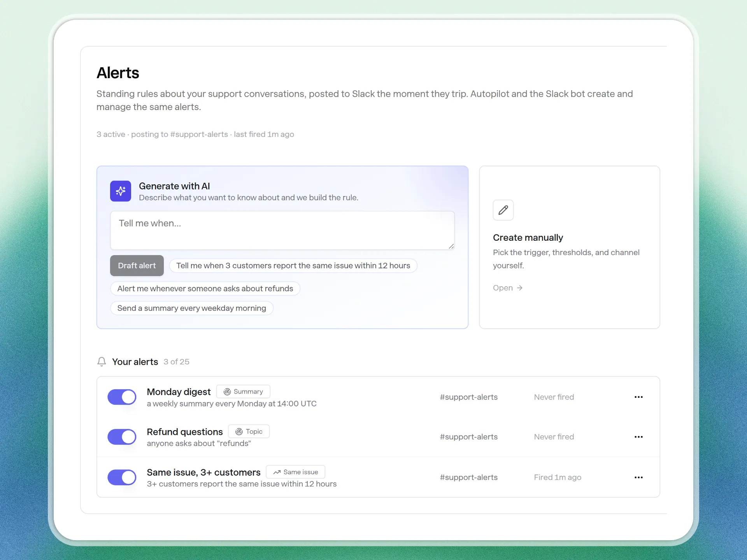This screenshot has height=560, width=747.
Task: Click the Draft alert button
Action: coord(137,266)
